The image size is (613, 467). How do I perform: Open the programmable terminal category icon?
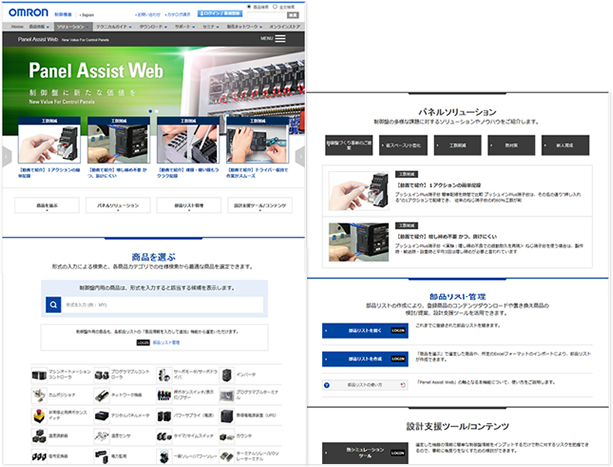227,395
